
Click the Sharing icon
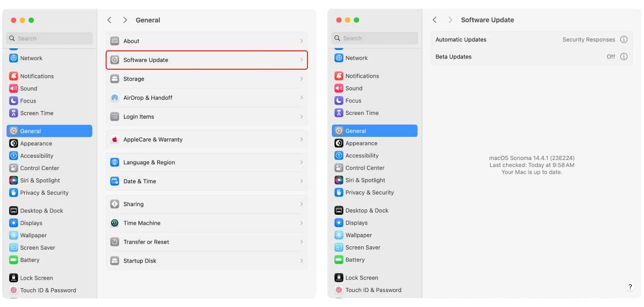coord(114,204)
